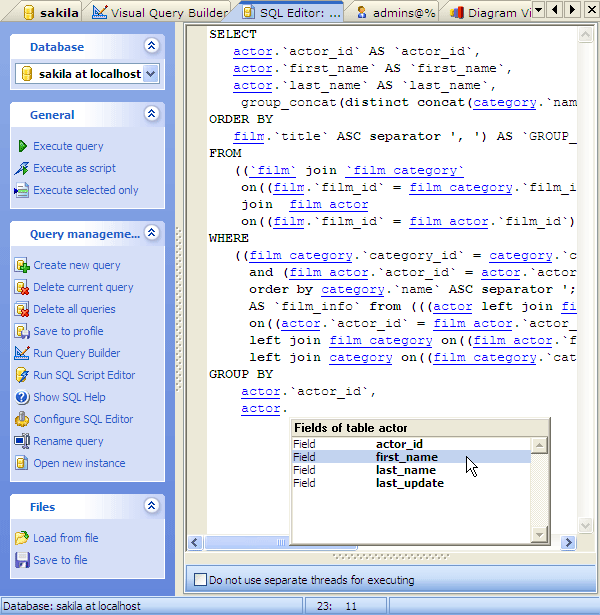Close the current tab with X button

click(591, 9)
